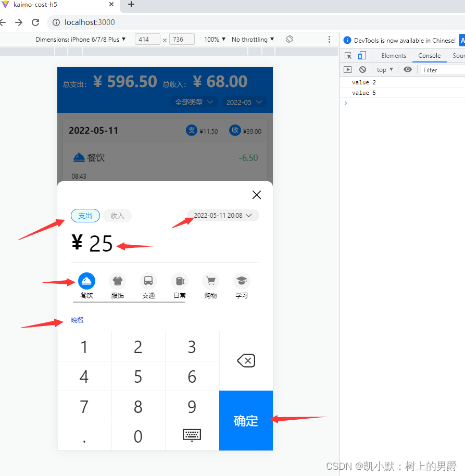
Task: Open the 全部类型 type filter dropdown
Action: tap(194, 102)
